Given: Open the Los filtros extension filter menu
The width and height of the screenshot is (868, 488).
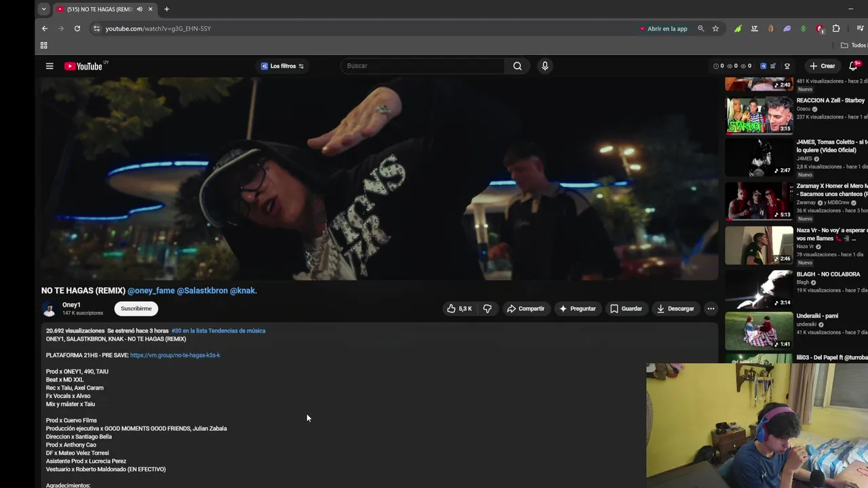Looking at the screenshot, I should [x=282, y=66].
